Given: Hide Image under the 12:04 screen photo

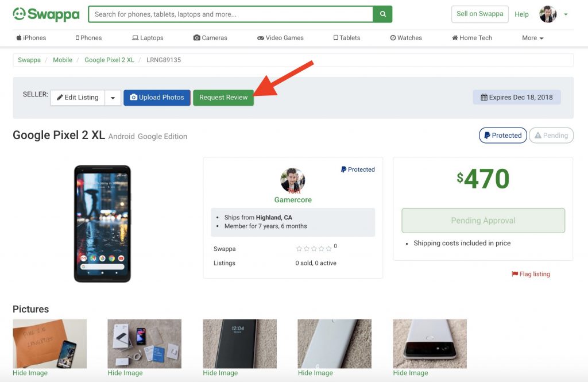Looking at the screenshot, I should coord(220,373).
